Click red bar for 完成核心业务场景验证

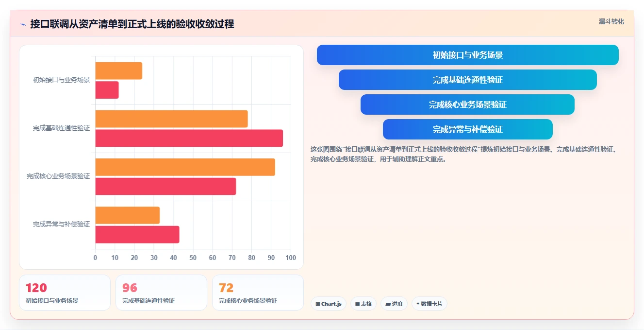(x=165, y=187)
